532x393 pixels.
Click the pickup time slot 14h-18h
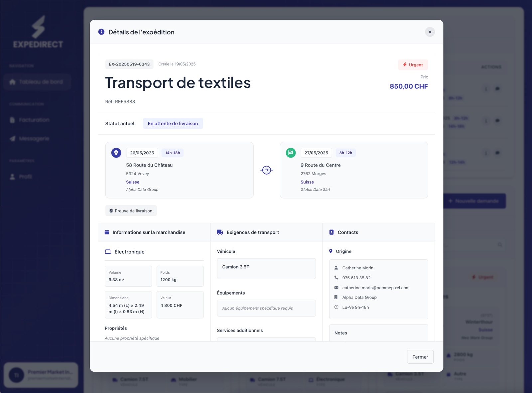pos(173,153)
